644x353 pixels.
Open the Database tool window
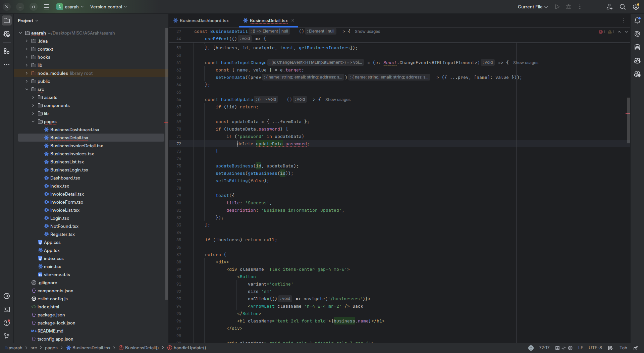[637, 47]
